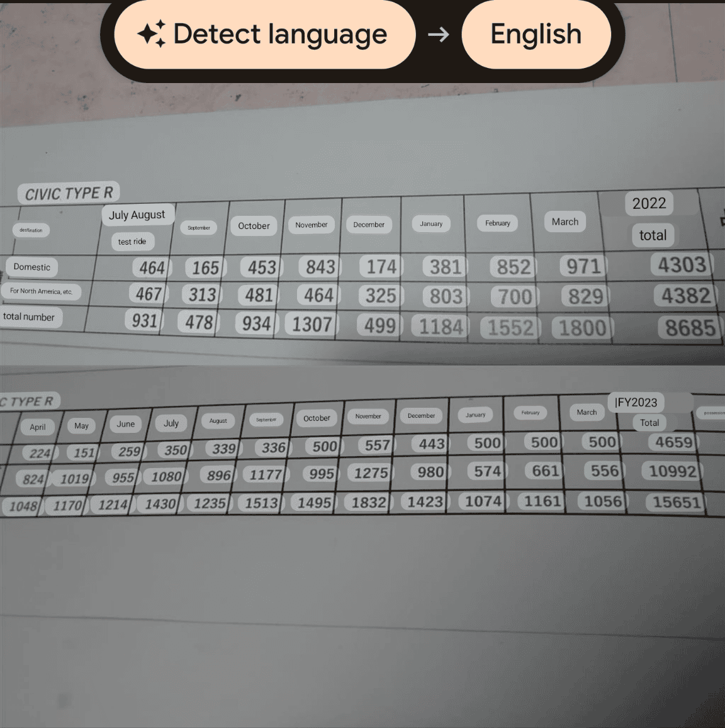Select the value 557
The width and height of the screenshot is (725, 728).
pos(377,445)
